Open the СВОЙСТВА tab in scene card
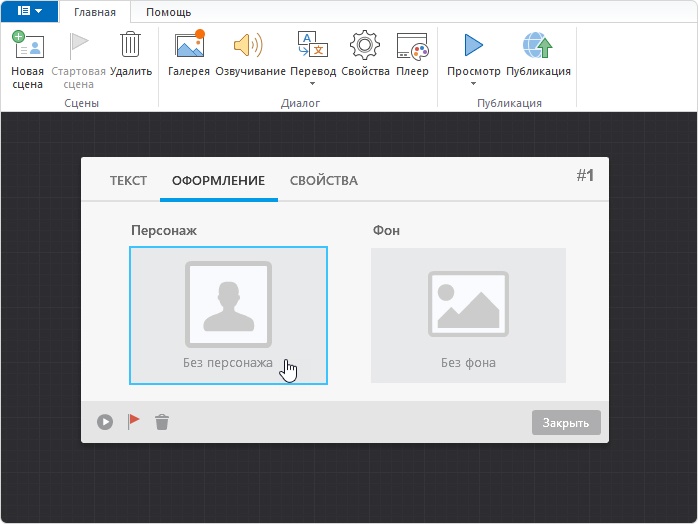This screenshot has width=698, height=524. pos(324,180)
